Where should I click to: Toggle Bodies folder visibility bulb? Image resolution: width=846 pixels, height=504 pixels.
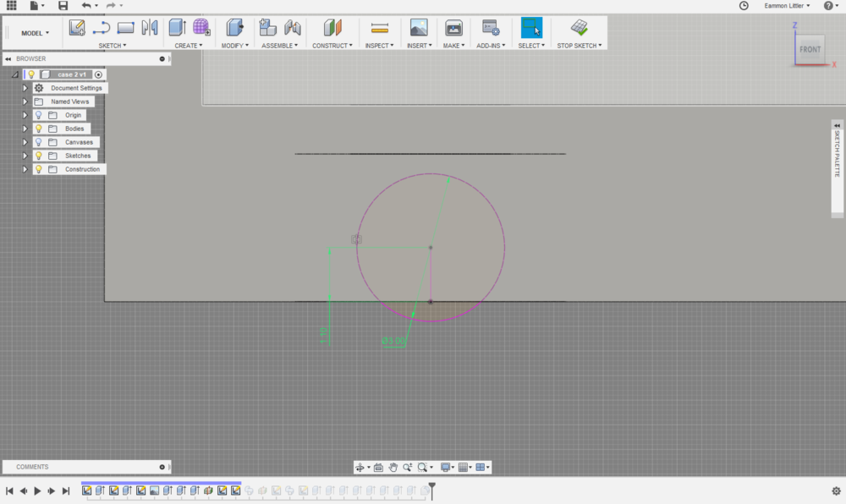click(38, 129)
